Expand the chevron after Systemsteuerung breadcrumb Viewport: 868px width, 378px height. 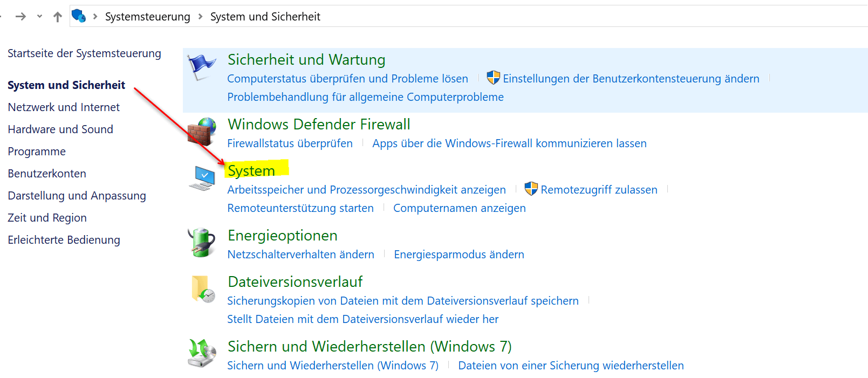pyautogui.click(x=200, y=17)
